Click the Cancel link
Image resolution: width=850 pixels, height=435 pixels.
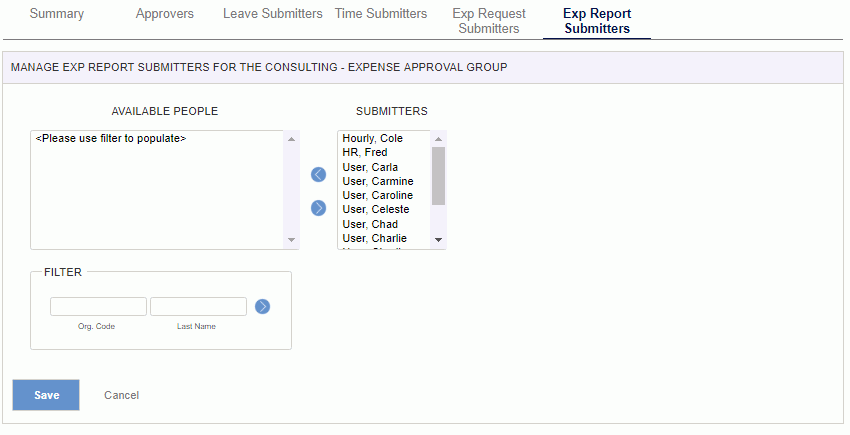121,395
